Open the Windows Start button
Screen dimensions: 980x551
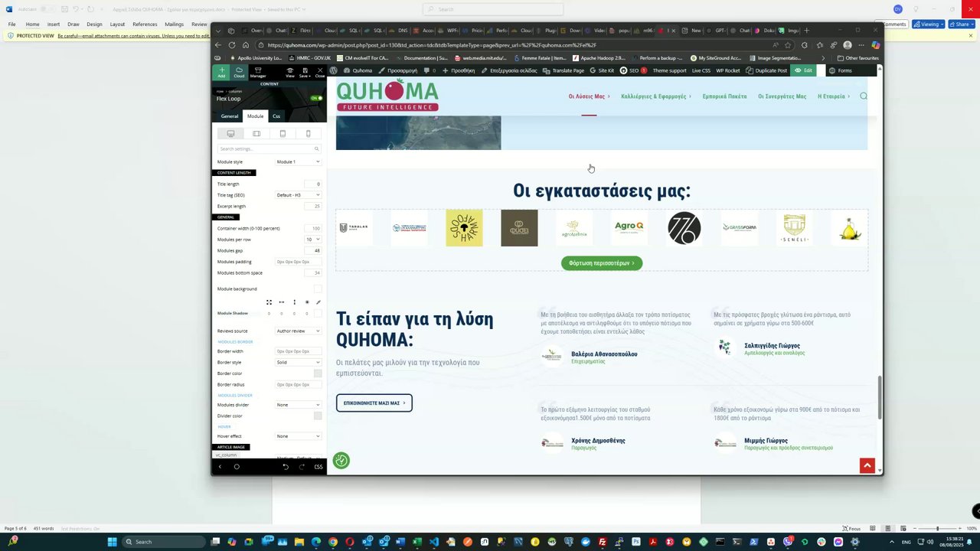click(x=112, y=542)
